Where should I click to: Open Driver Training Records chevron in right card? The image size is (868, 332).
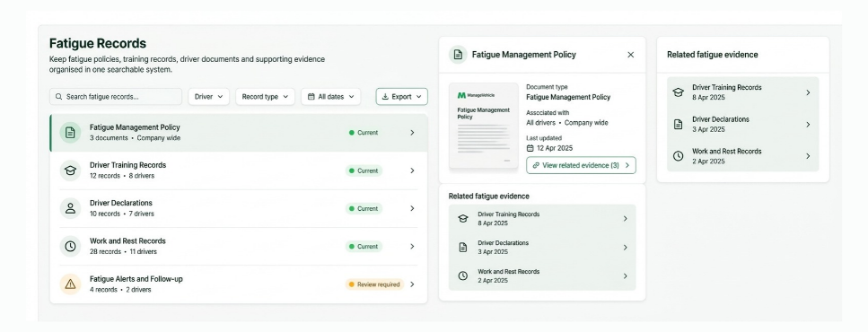(x=808, y=92)
